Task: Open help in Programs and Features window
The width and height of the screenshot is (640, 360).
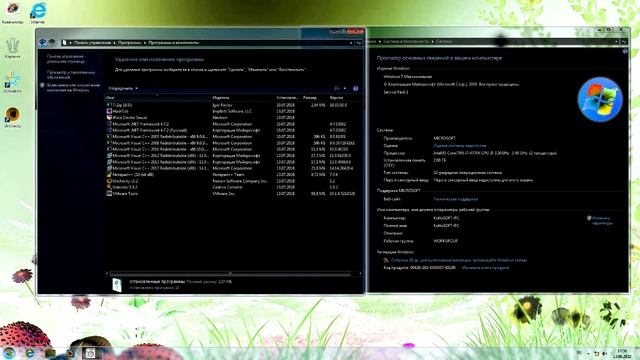Action: click(356, 88)
